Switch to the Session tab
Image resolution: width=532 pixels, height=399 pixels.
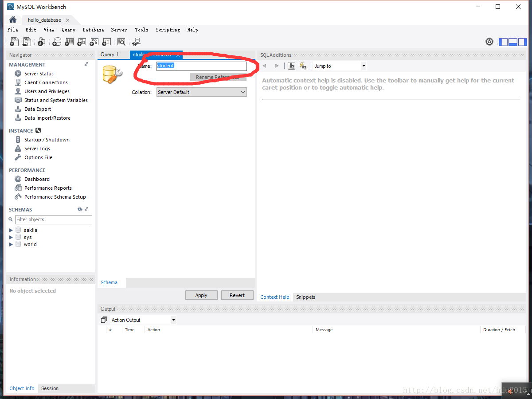(50, 388)
